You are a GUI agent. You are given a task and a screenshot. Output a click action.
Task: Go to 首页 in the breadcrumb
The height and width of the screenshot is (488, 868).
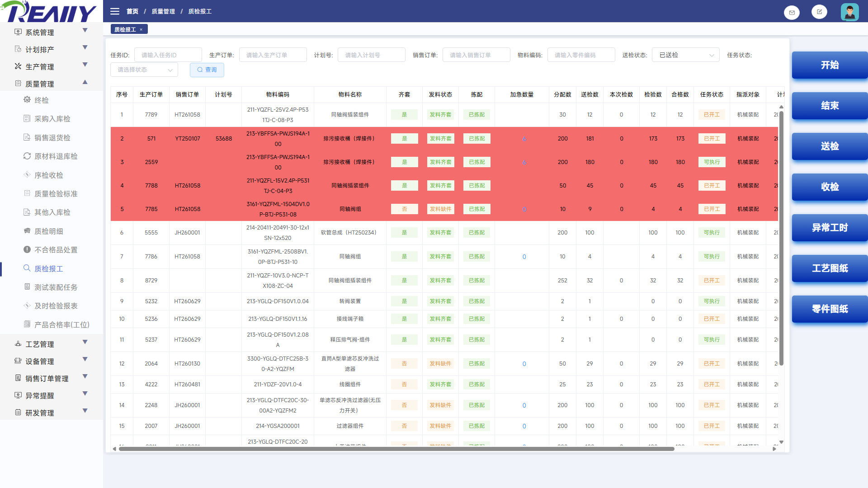tap(132, 11)
